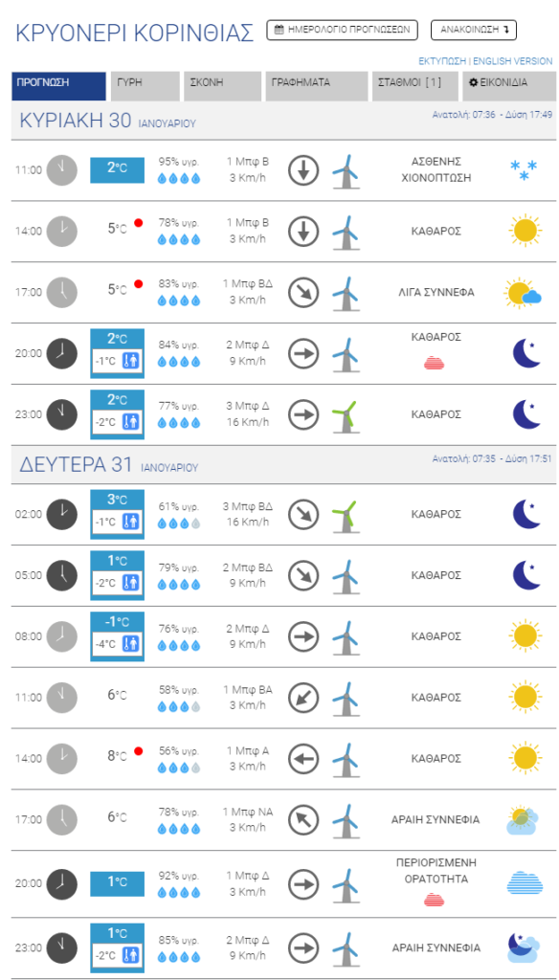Image resolution: width=559 pixels, height=980 pixels.
Task: Click the north wind arrow at Sunday 11:00
Action: tap(303, 170)
